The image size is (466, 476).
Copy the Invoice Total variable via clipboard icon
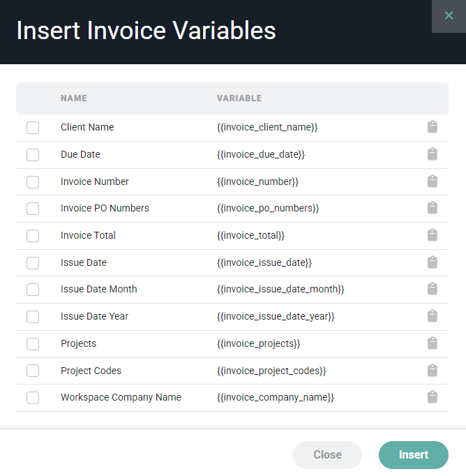coord(432,235)
